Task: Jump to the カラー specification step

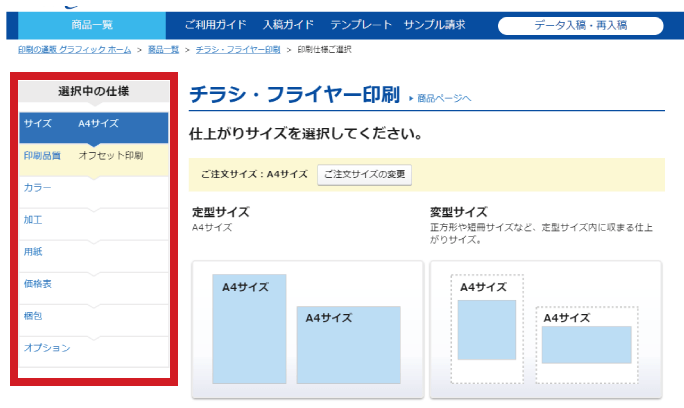Action: tap(37, 188)
